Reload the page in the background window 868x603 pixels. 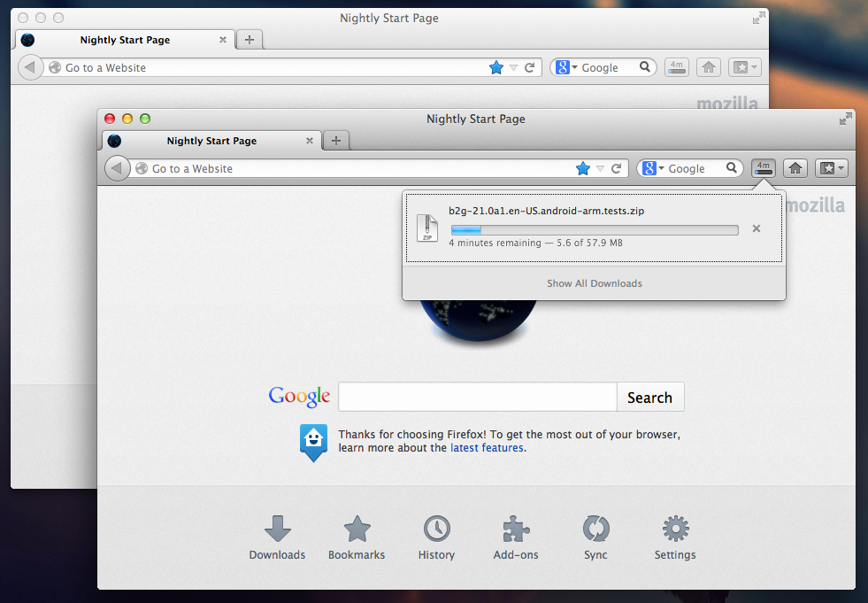pos(530,67)
